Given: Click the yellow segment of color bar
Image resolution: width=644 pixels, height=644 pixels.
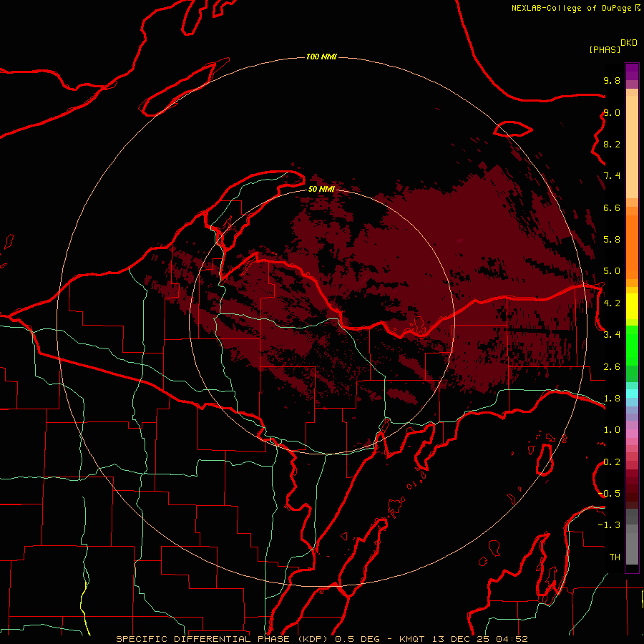Looking at the screenshot, I should pyautogui.click(x=632, y=306).
